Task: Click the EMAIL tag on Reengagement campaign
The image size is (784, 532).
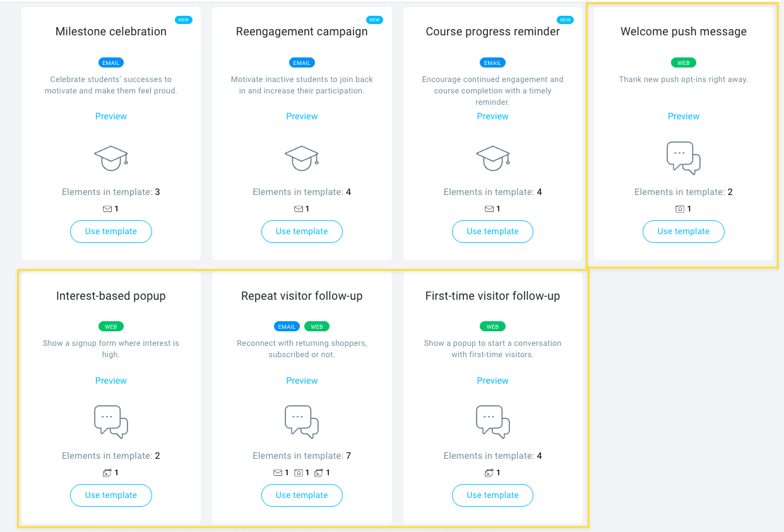Action: pos(302,62)
